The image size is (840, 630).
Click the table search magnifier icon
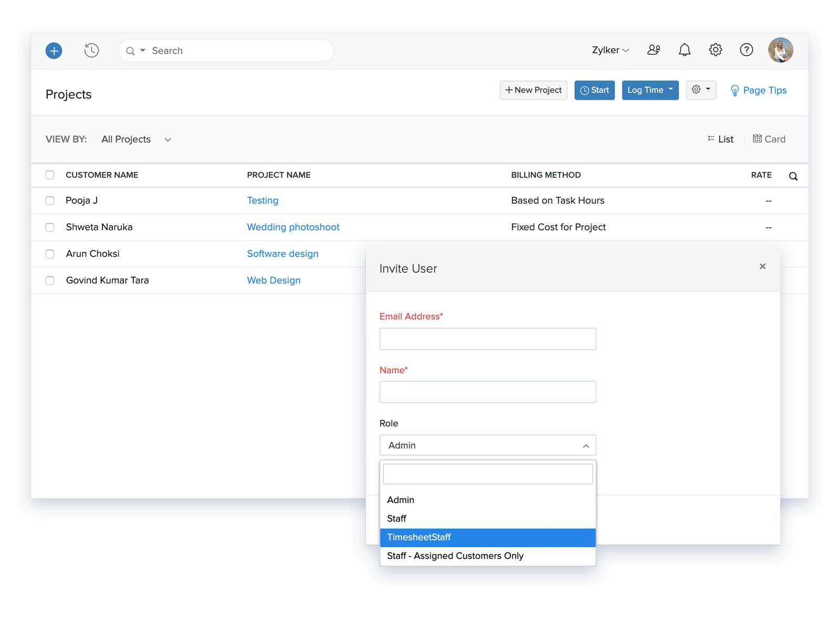pos(793,176)
